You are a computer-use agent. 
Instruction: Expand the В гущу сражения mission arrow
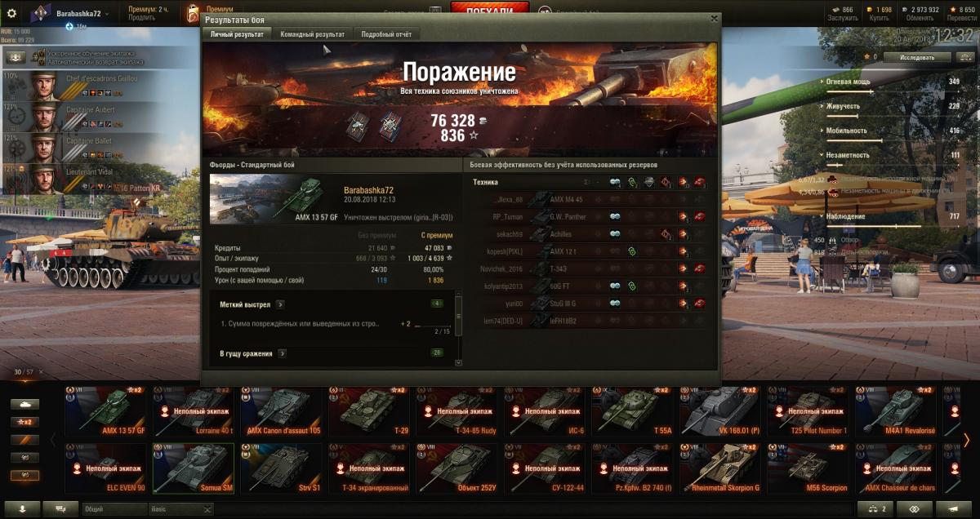pos(283,353)
